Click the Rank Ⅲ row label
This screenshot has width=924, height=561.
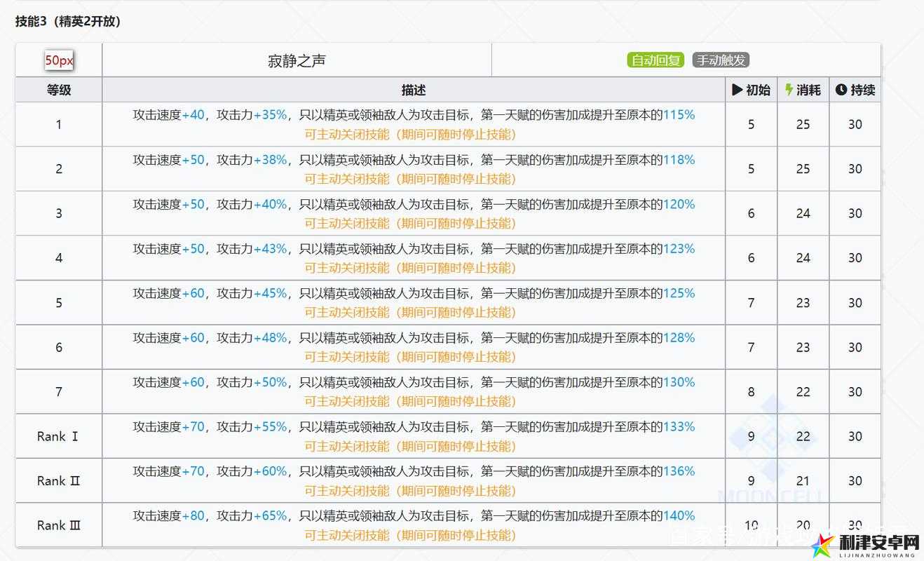pyautogui.click(x=60, y=525)
